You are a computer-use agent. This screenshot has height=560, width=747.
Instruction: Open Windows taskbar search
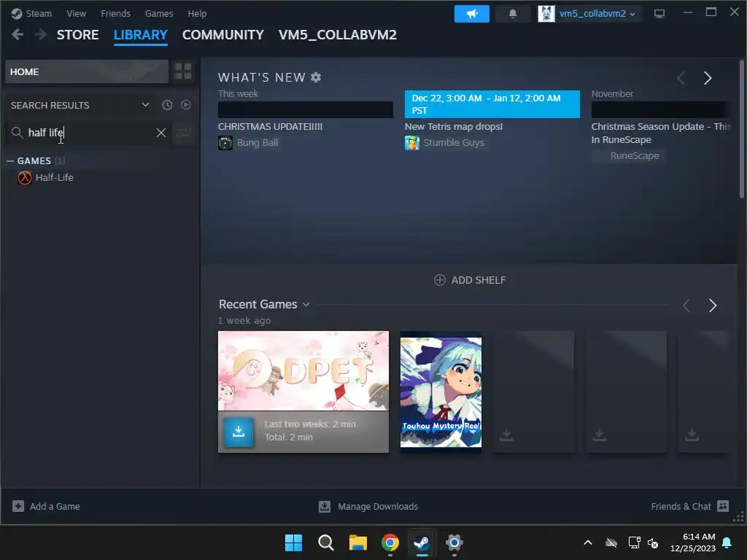(326, 542)
